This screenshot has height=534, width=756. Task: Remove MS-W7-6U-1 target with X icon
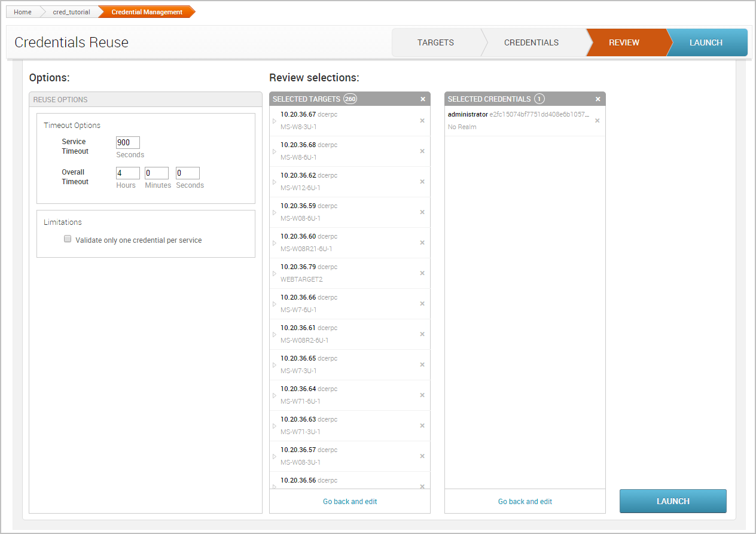click(422, 304)
